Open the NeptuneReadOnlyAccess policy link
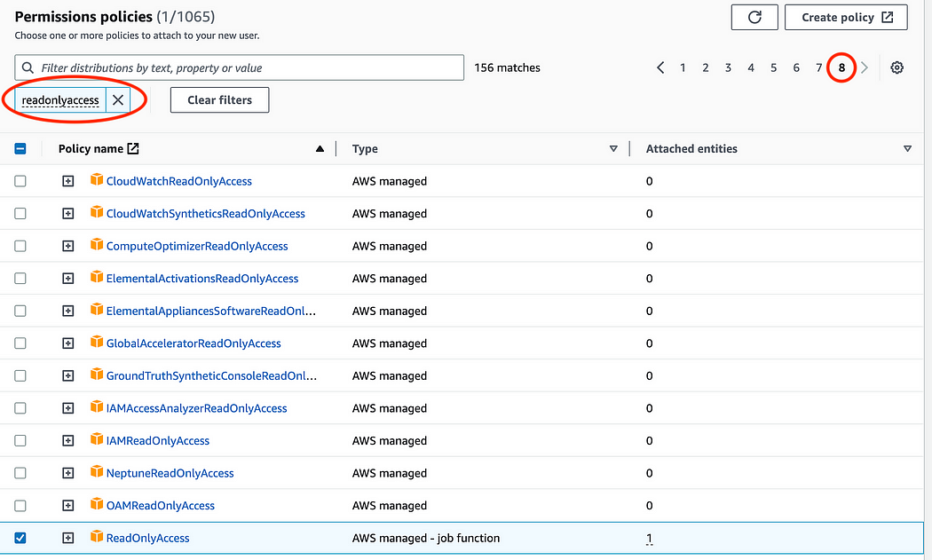This screenshot has width=932, height=560. pos(170,473)
